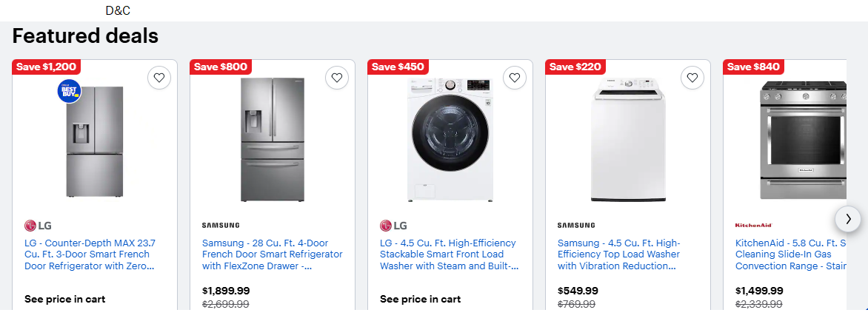Click the LG logo under the refrigerator
This screenshot has width=868, height=324.
click(39, 226)
